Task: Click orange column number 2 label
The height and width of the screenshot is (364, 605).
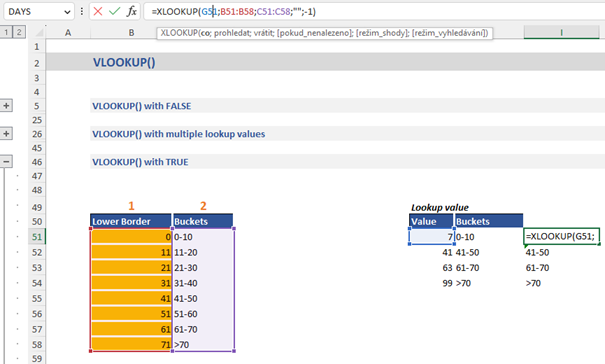Action: click(x=203, y=206)
